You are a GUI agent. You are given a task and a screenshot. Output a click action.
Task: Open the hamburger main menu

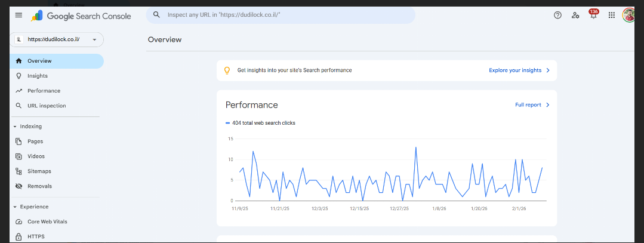[x=19, y=16]
